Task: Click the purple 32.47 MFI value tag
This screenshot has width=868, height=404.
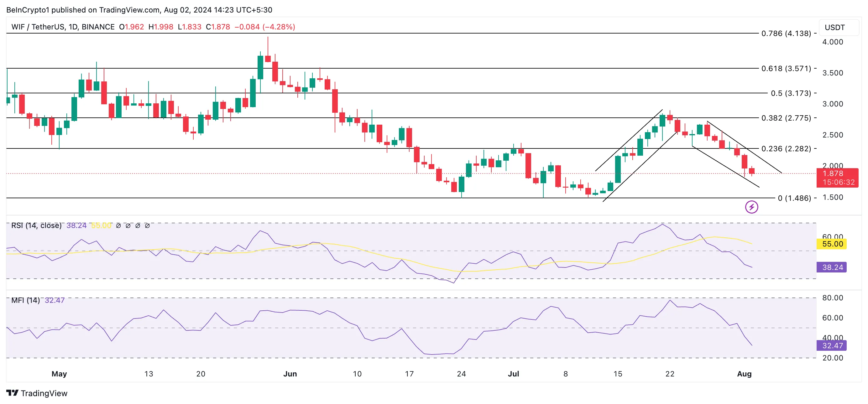Action: click(831, 345)
